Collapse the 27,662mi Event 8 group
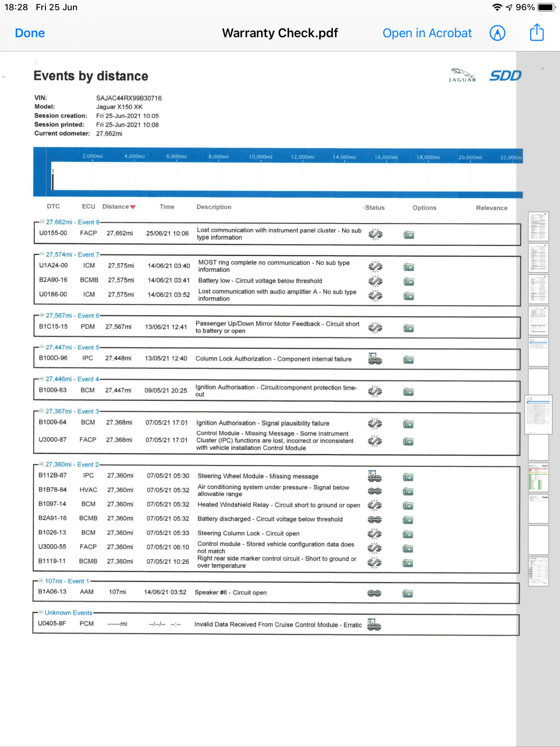 (42, 222)
